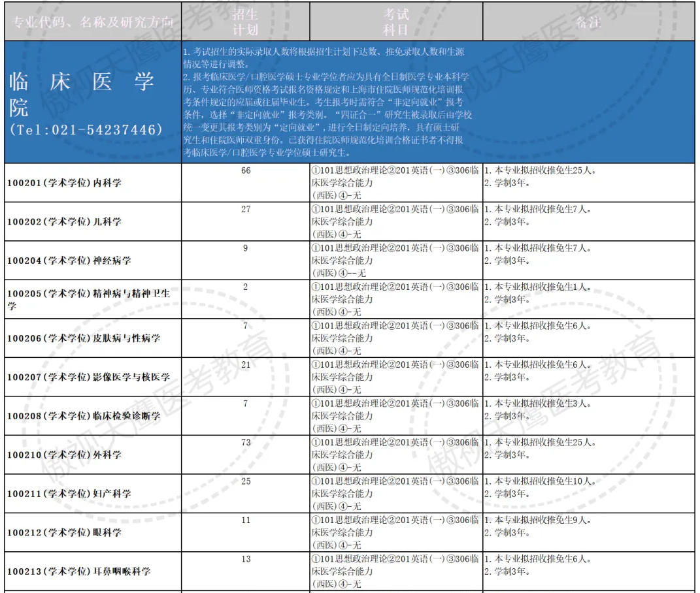The image size is (700, 593).
Task: Click the 100205 精神病与精神卫生学 major cell
Action: click(x=88, y=299)
